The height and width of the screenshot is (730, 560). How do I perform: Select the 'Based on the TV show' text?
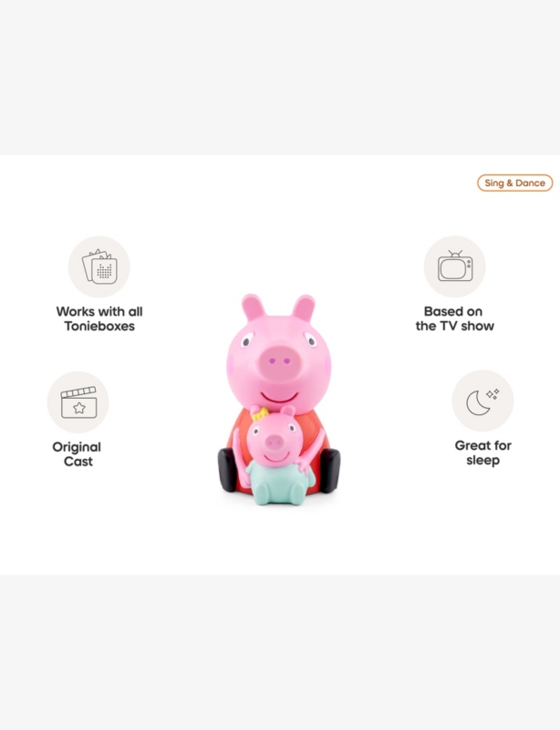[x=455, y=318]
